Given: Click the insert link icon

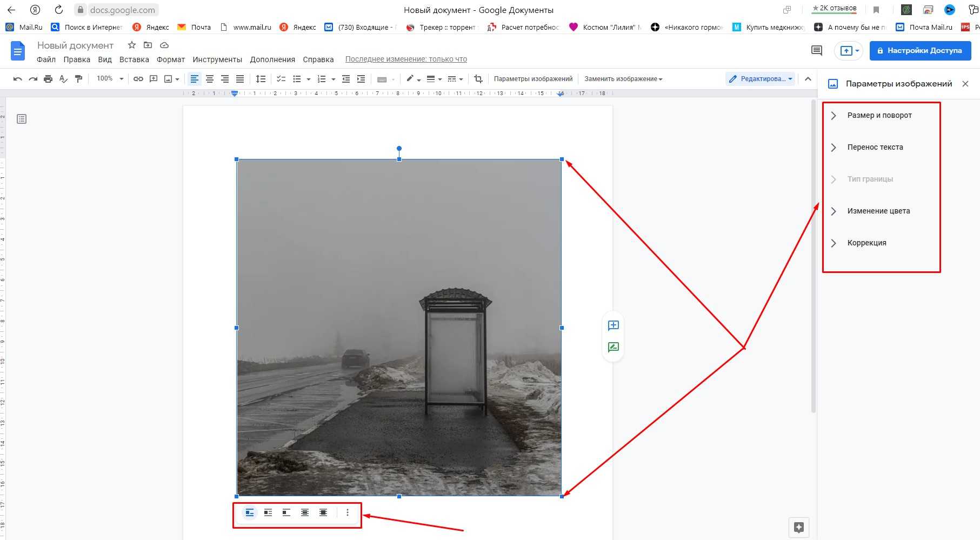Looking at the screenshot, I should coord(138,79).
